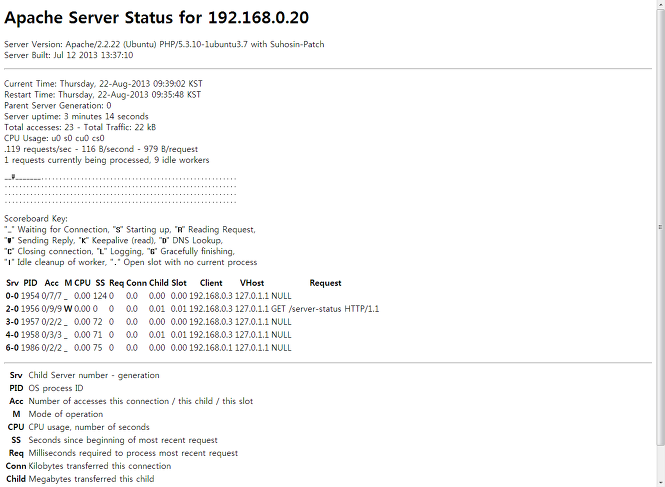665x487 pixels.
Task: Click the "2-0" server row label
Action: click(x=12, y=309)
